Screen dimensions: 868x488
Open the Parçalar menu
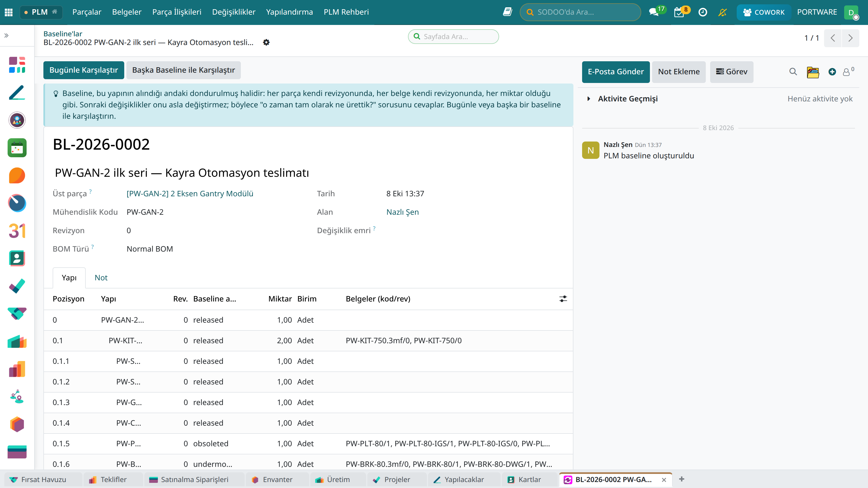pos(87,12)
